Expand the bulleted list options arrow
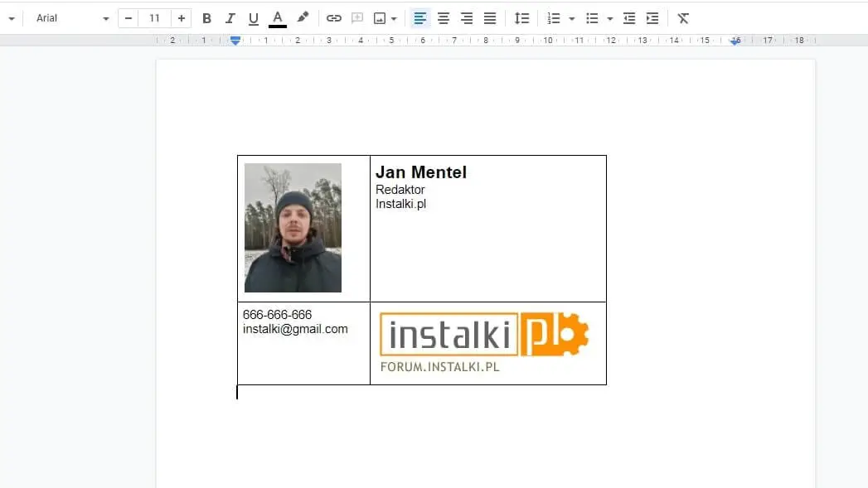This screenshot has width=868, height=488. click(x=610, y=18)
